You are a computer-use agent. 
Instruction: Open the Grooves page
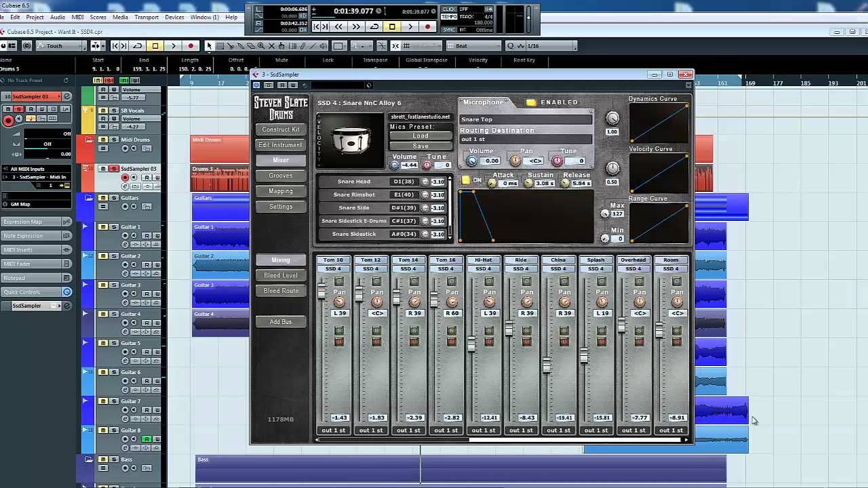click(x=281, y=176)
